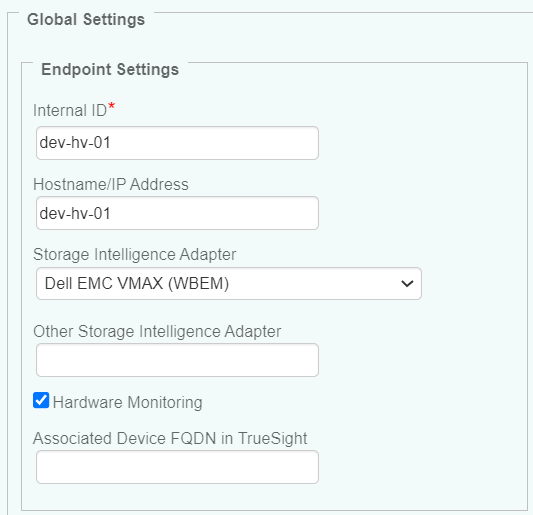
Task: Open the Storage Intelligence Adapter dropdown
Action: pos(229,284)
